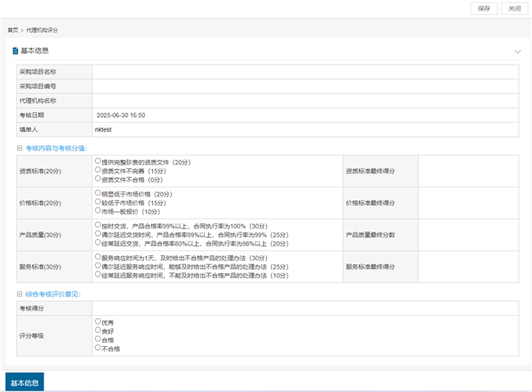
Task: Click the 关闭 button
Action: click(x=514, y=8)
